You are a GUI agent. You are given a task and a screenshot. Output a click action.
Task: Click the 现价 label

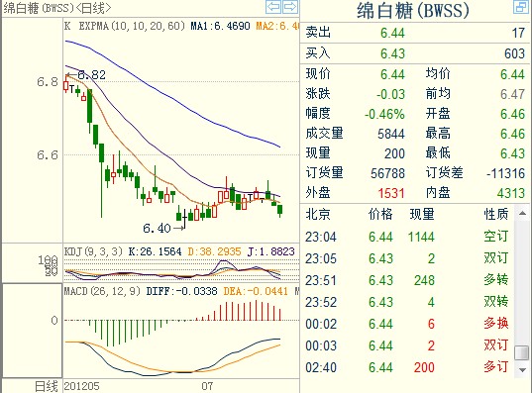click(x=318, y=73)
